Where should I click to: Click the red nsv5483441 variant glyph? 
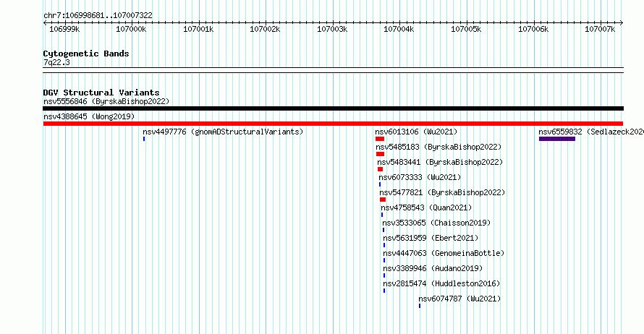(x=381, y=169)
